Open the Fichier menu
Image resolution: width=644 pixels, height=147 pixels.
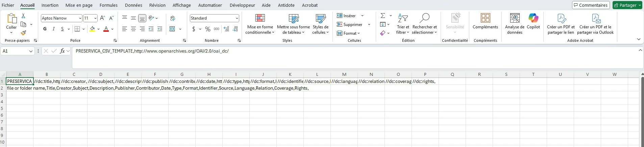(8, 5)
